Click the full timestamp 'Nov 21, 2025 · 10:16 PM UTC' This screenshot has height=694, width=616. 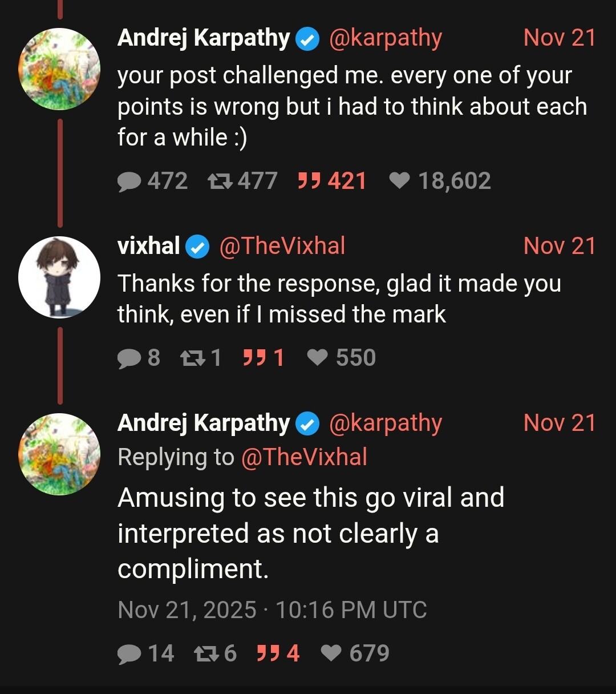tap(272, 610)
